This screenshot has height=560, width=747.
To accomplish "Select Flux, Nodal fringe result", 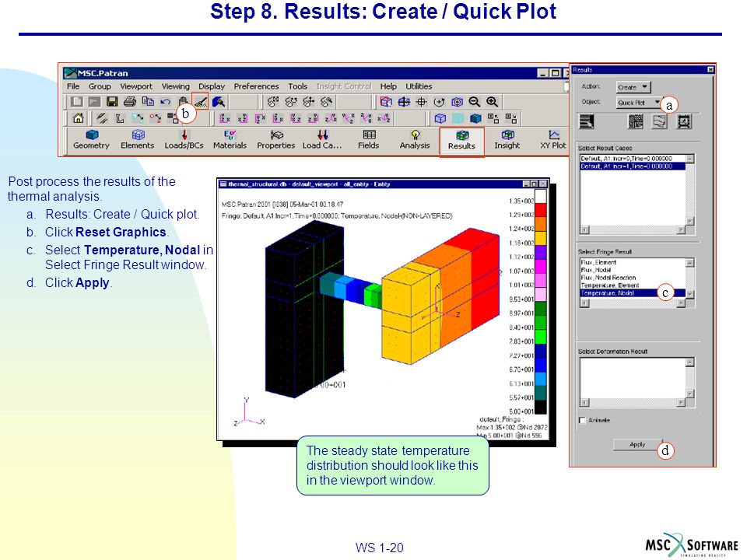I will 633,270.
